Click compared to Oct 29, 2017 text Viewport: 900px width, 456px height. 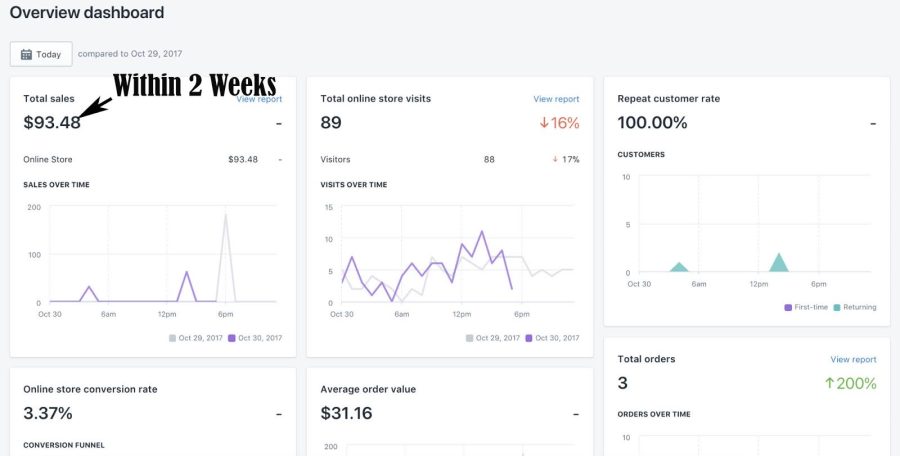click(130, 53)
